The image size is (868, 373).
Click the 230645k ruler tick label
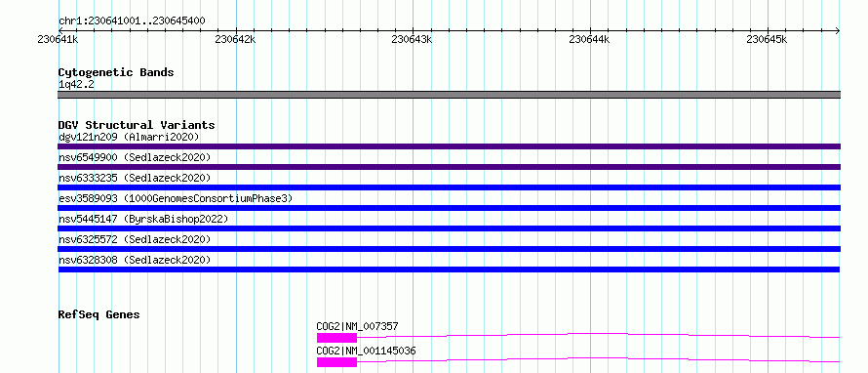[x=768, y=39]
